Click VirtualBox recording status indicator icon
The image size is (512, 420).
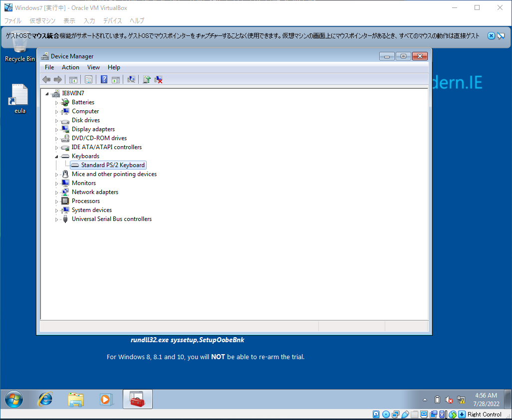[x=433, y=415]
